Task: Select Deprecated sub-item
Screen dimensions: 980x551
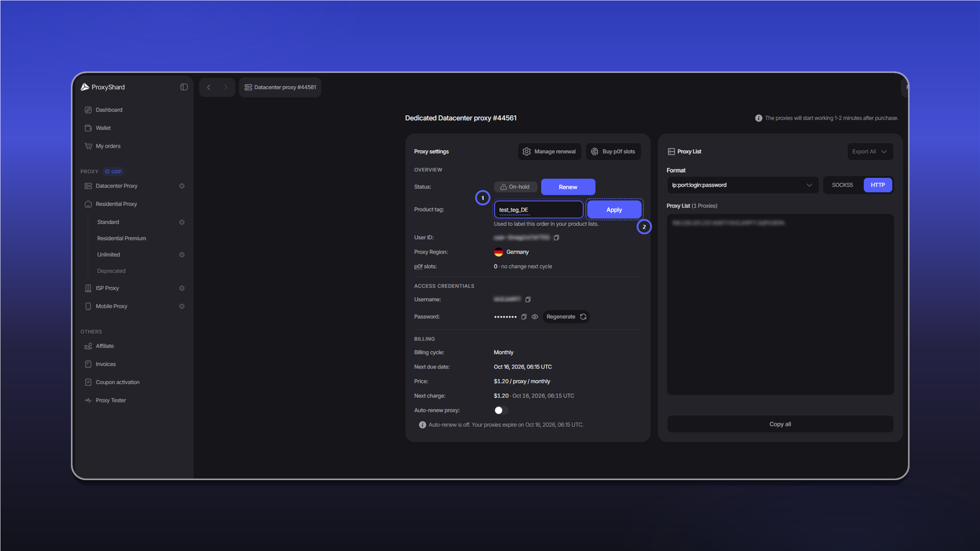Action: (x=111, y=271)
